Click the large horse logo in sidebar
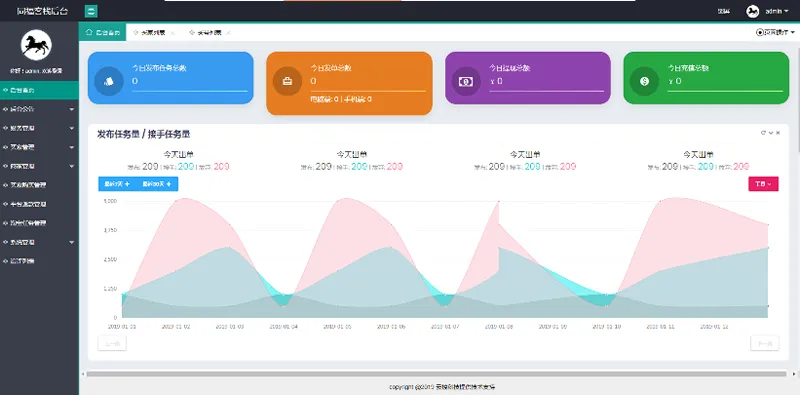 point(36,45)
